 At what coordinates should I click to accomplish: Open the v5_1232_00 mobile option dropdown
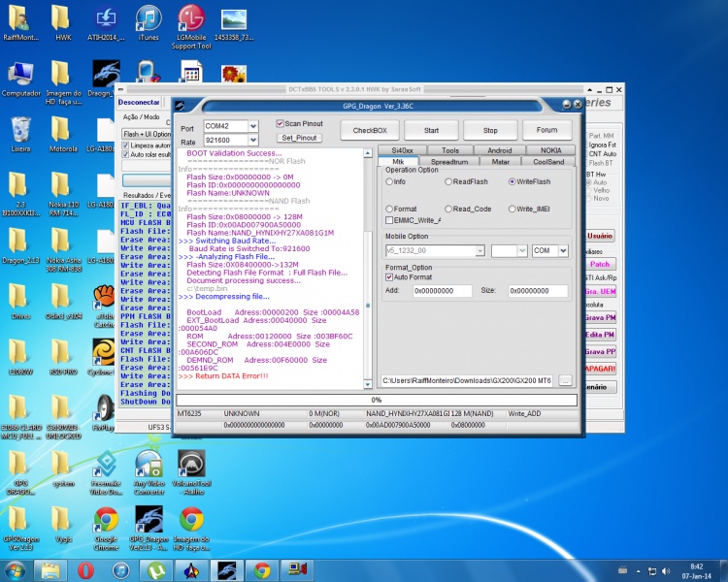pyautogui.click(x=480, y=250)
